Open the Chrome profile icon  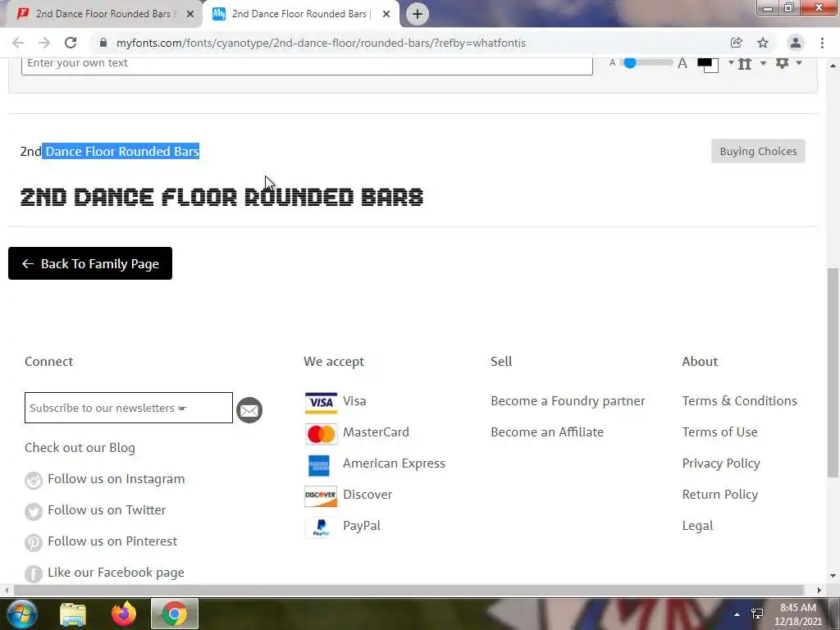[796, 43]
